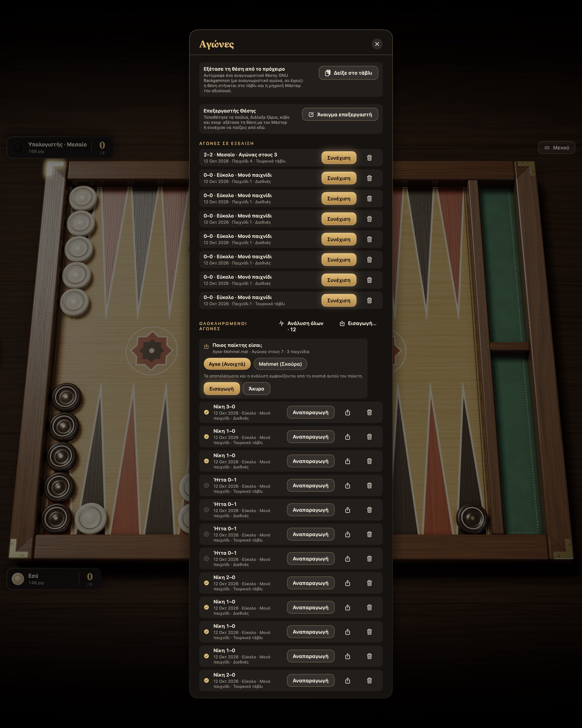Continue the 0–0 Τουρκικό τάβλι game
This screenshot has width=582, height=728.
click(x=339, y=300)
